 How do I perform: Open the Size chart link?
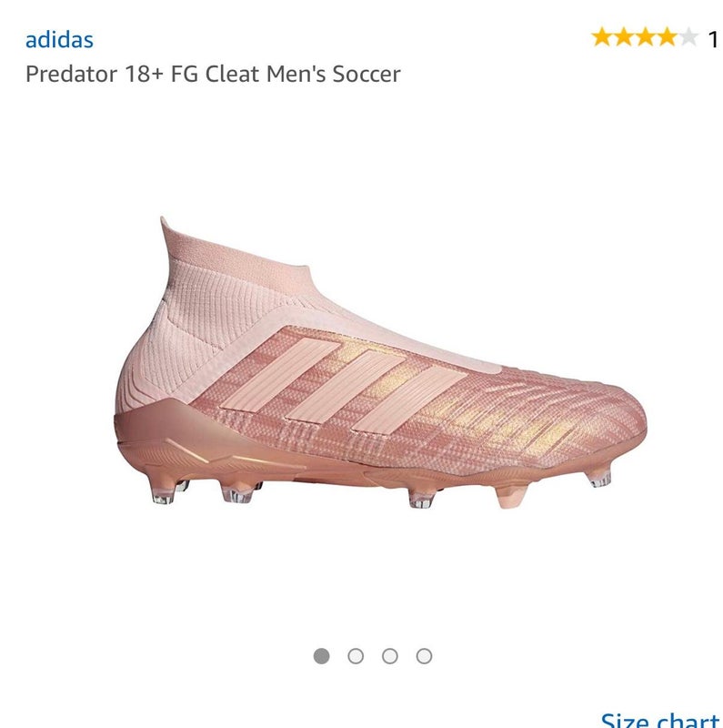pos(661,719)
